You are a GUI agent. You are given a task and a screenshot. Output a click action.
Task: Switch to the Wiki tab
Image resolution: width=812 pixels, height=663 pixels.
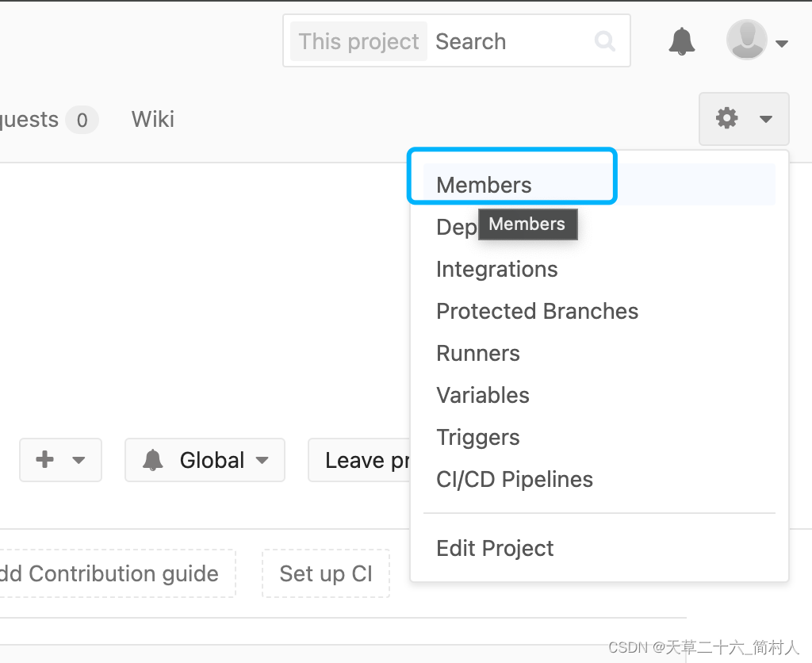(x=152, y=119)
